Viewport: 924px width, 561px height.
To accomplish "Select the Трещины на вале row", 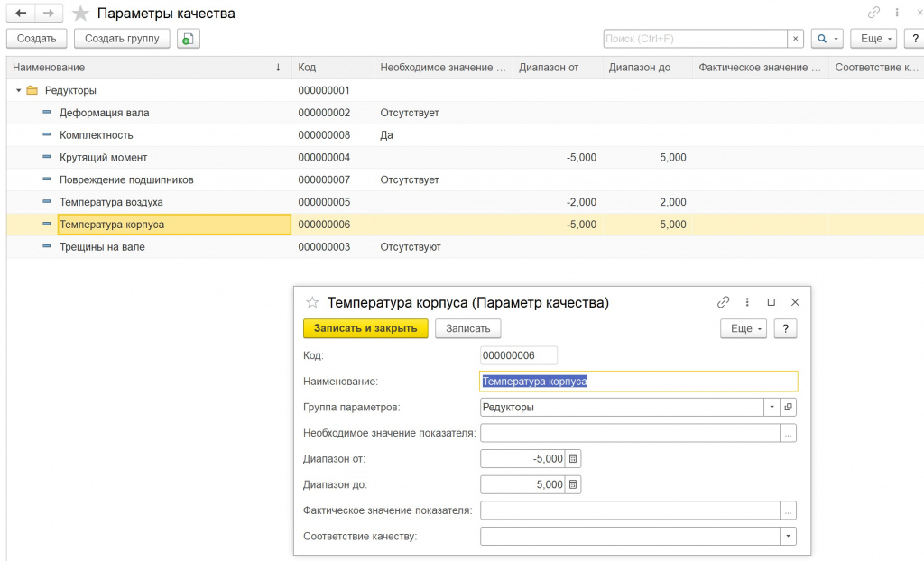I will click(x=465, y=247).
